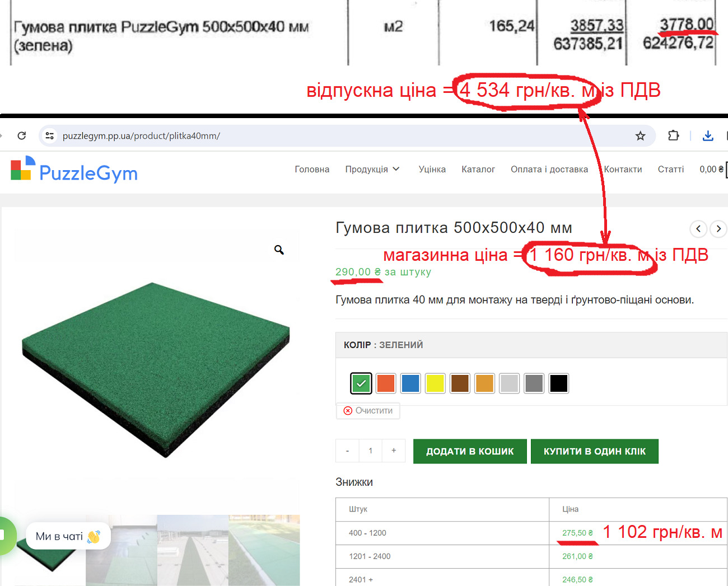Click unit м2 in top document
Viewport: 728px width, 586px height.
pyautogui.click(x=393, y=26)
